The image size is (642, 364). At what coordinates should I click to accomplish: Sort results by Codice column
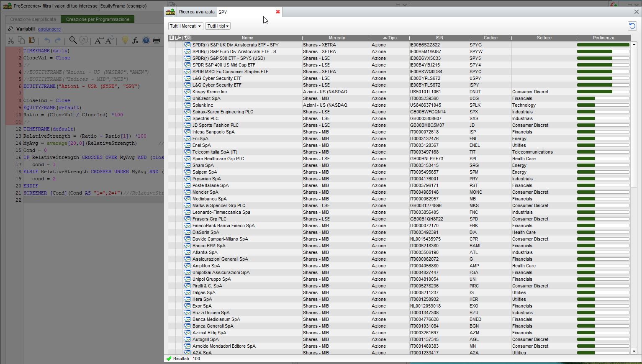pyautogui.click(x=490, y=38)
